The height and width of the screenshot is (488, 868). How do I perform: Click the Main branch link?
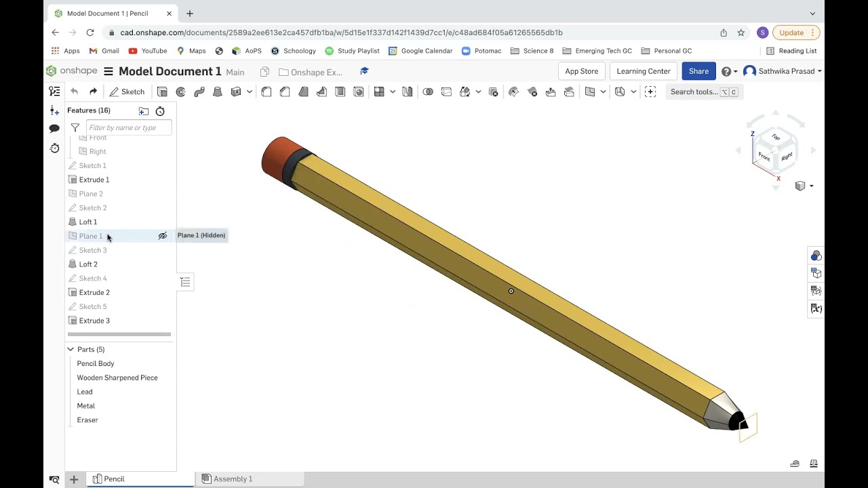[x=235, y=72]
